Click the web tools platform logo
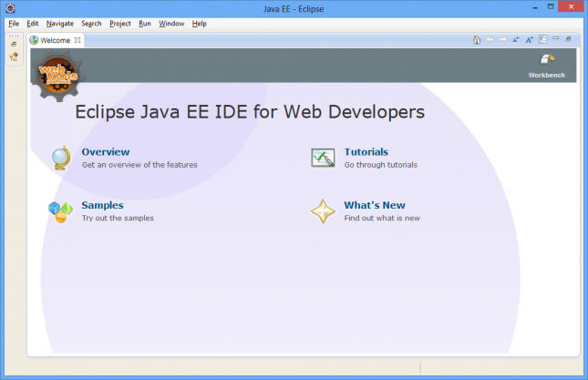This screenshot has width=588, height=380. (58, 76)
